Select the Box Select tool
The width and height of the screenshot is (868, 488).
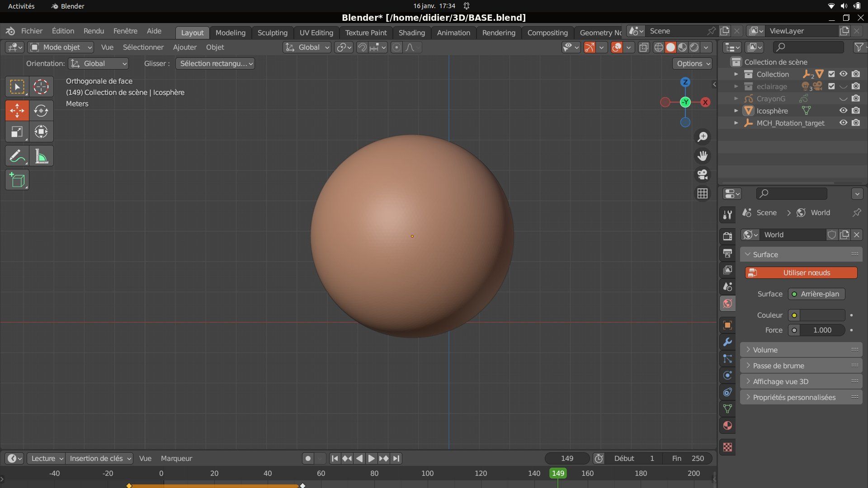(x=17, y=87)
